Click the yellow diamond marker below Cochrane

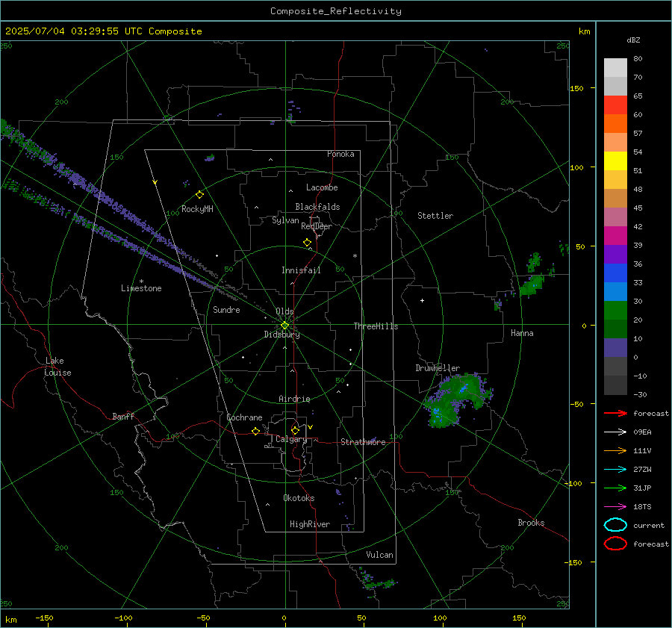(256, 432)
